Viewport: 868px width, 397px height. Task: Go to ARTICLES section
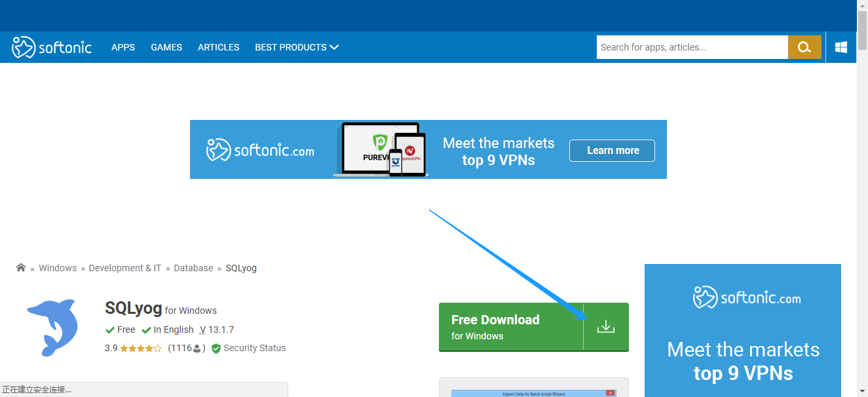pos(219,47)
